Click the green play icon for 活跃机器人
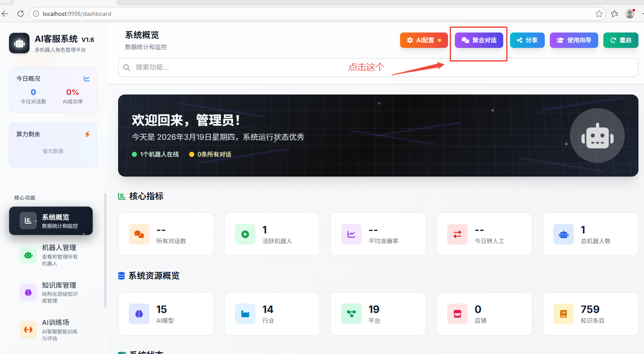 pyautogui.click(x=245, y=234)
